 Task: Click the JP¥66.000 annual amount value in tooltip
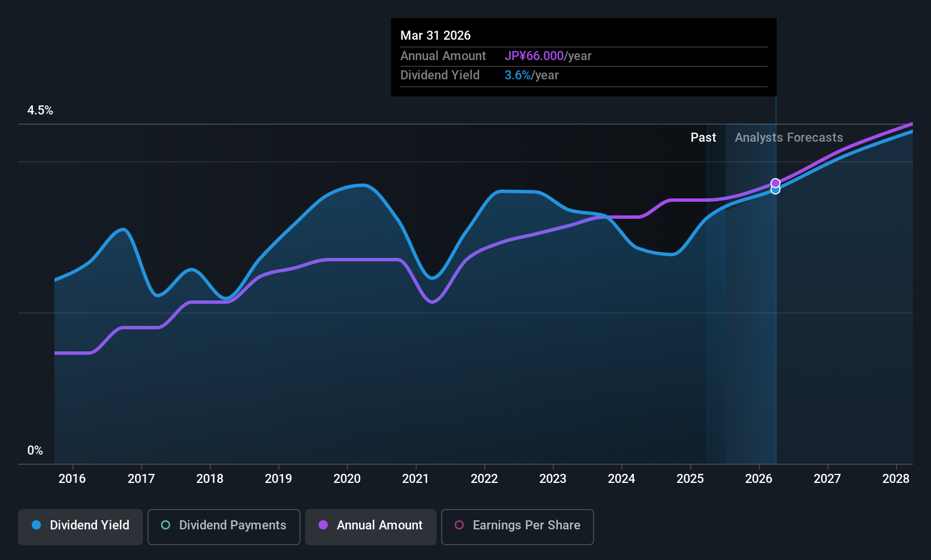(534, 56)
